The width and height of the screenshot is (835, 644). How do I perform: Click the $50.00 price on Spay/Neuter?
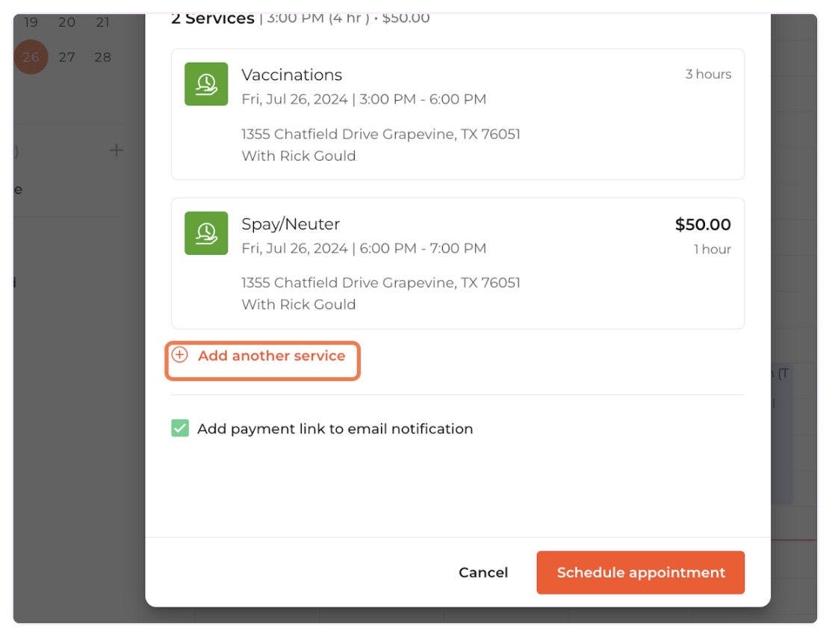coord(702,225)
